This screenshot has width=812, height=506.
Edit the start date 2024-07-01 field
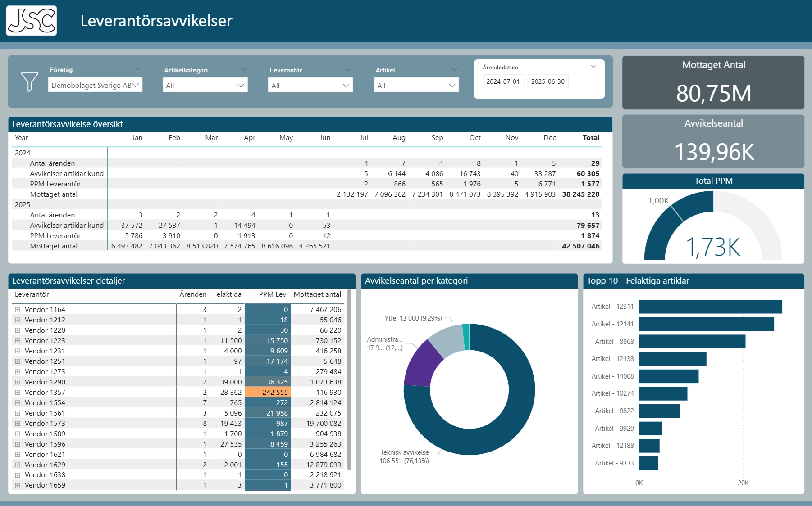click(x=503, y=81)
